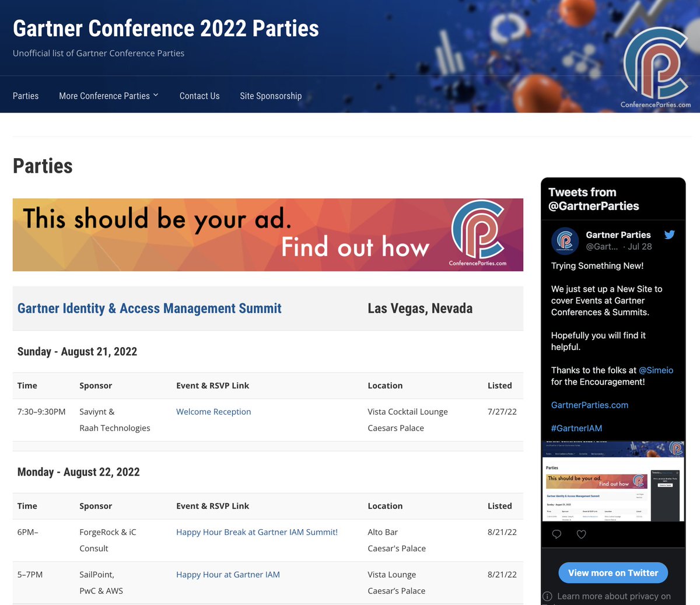Like the tweet with heart icon
The width and height of the screenshot is (700, 605).
581,534
